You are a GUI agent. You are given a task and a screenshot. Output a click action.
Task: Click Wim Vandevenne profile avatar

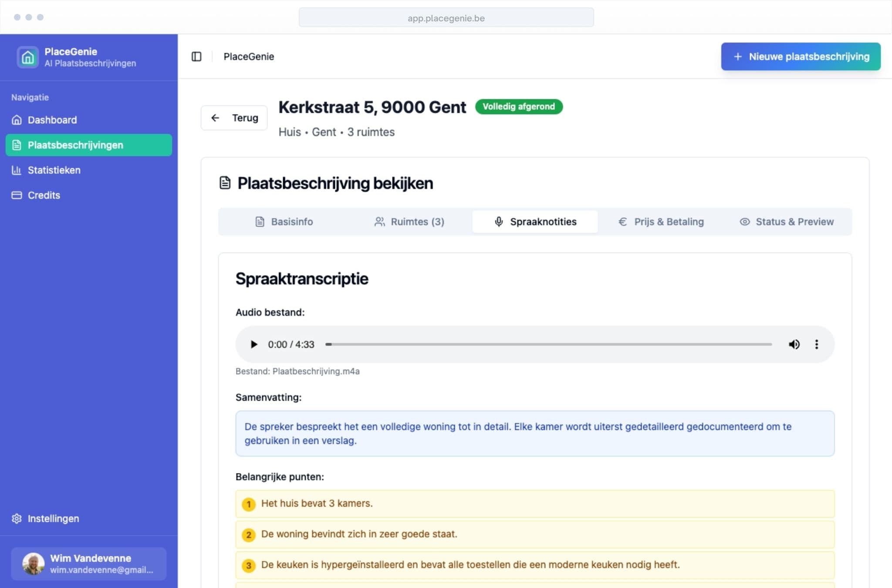click(x=34, y=564)
